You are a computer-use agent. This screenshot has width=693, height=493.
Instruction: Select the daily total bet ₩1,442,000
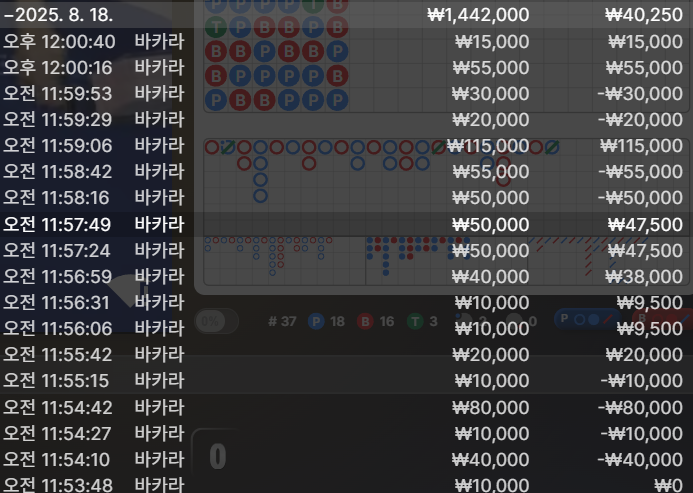click(x=478, y=15)
